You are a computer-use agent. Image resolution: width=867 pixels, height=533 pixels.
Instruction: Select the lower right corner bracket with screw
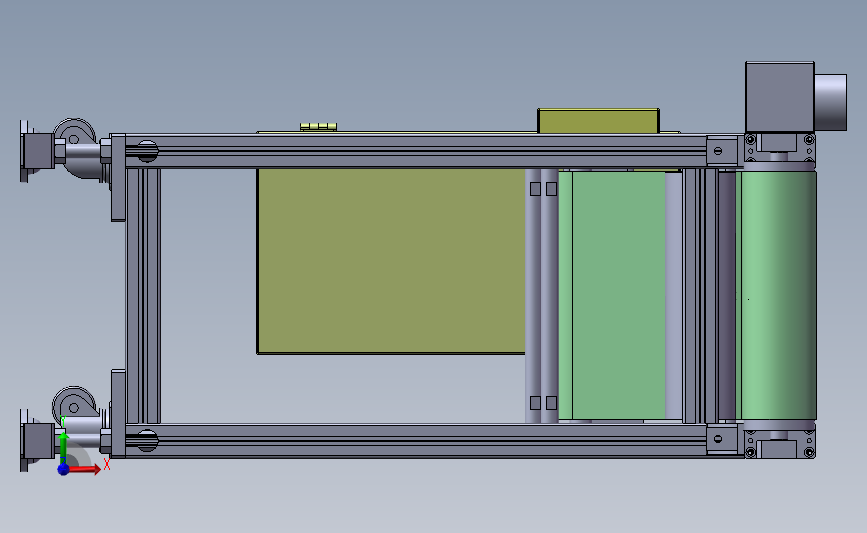coord(722,439)
